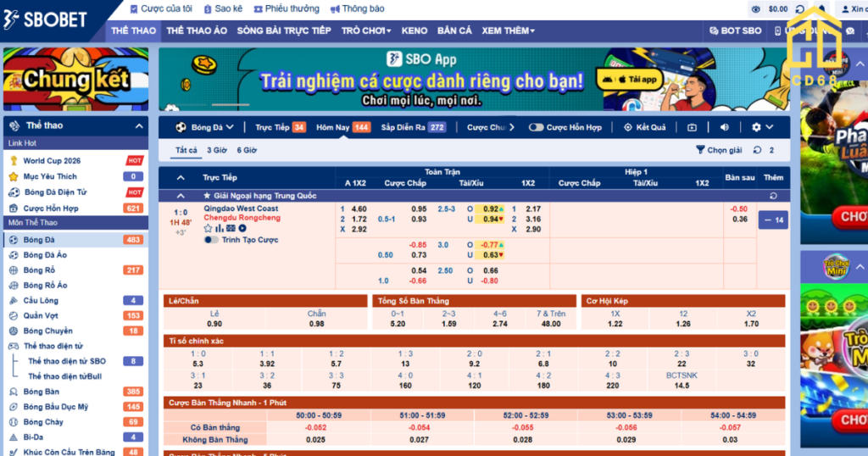
Task: Expand the XEM THÊM dropdown
Action: [508, 31]
